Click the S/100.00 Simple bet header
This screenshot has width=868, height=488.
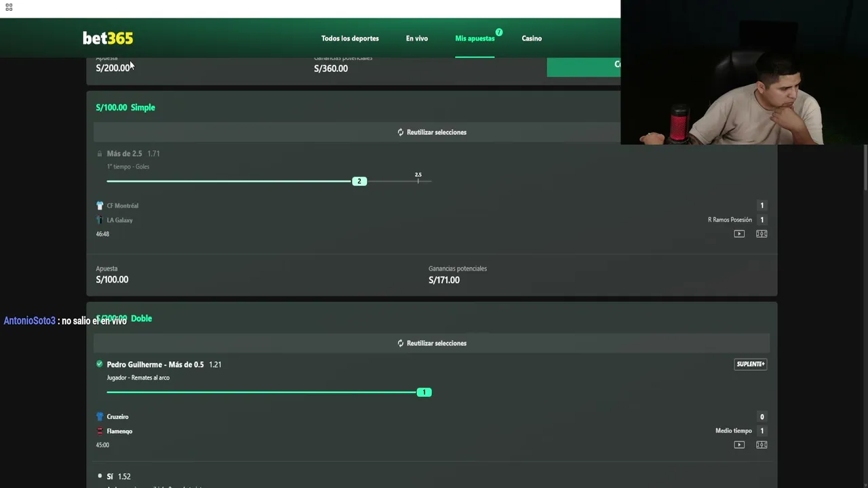[125, 107]
